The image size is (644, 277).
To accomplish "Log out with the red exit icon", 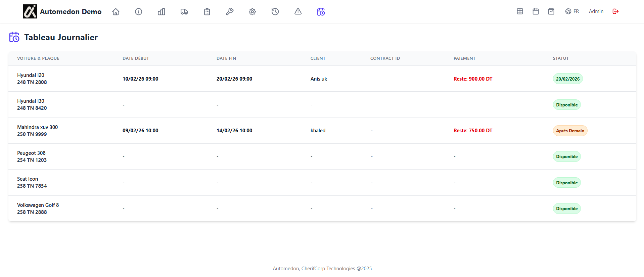I will click(x=615, y=11).
